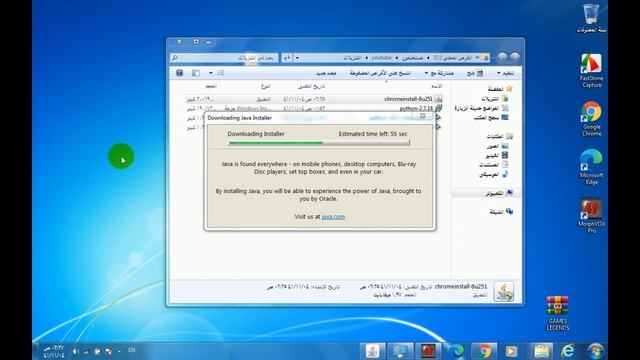Select the python-2.7.18 file row
This screenshot has height=360, width=640.
pos(314,109)
